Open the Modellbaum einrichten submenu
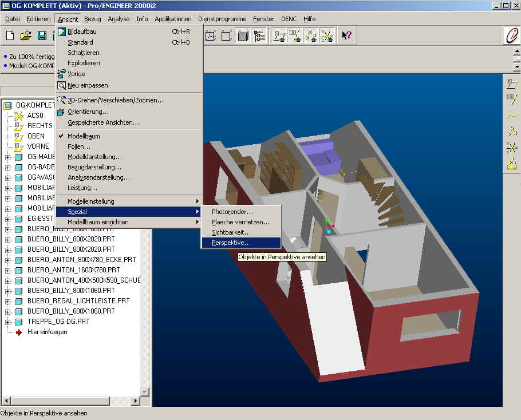Screen dimensions: 521x420 (x=129, y=222)
